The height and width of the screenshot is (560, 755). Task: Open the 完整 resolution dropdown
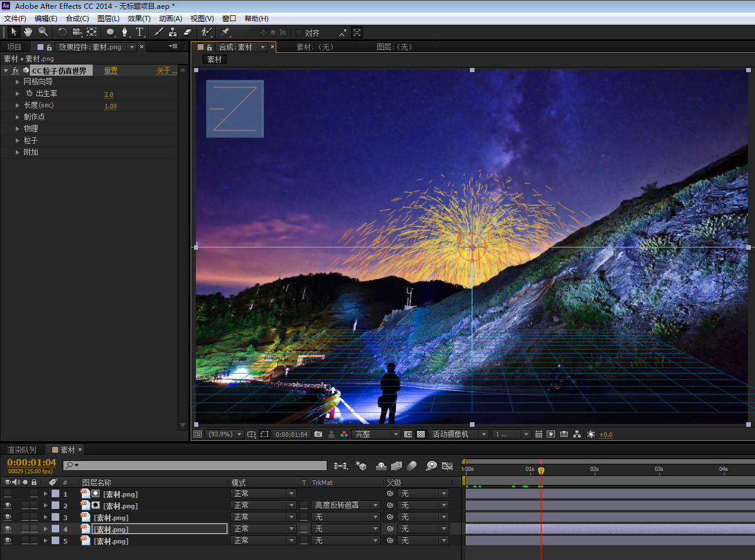coord(376,435)
